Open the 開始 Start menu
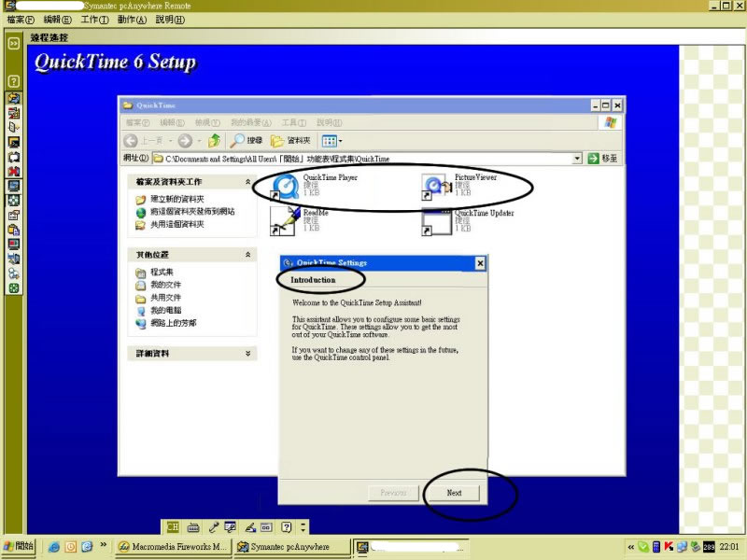 coord(18,547)
